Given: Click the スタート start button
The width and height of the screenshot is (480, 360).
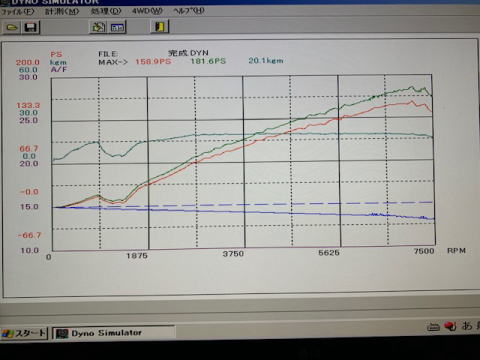Looking at the screenshot, I should pyautogui.click(x=24, y=333).
